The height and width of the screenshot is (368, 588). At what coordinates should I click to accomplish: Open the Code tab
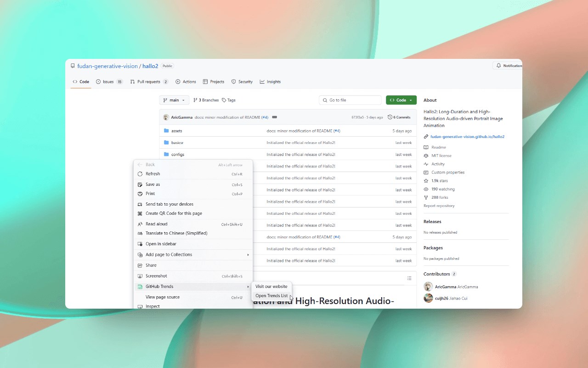81,82
